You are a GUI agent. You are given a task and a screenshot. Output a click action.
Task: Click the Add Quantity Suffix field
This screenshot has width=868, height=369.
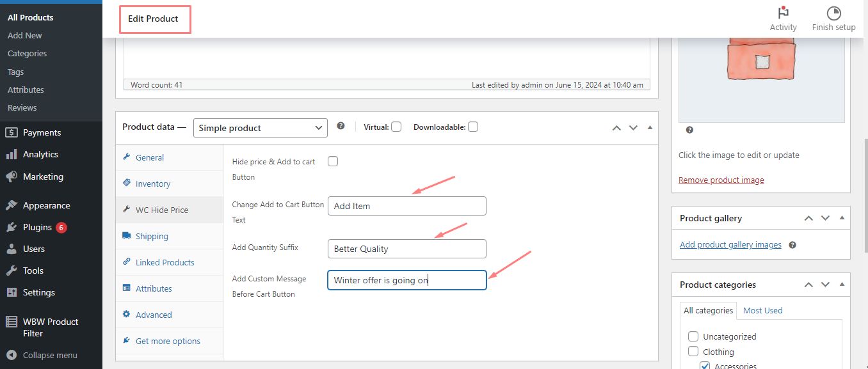pyautogui.click(x=406, y=249)
